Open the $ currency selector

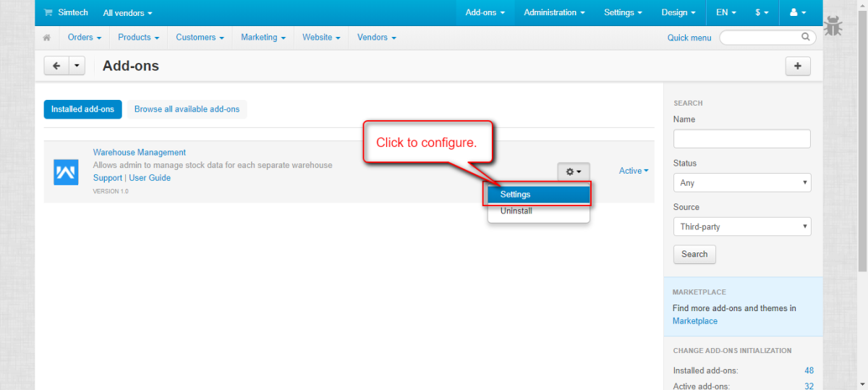click(x=762, y=12)
